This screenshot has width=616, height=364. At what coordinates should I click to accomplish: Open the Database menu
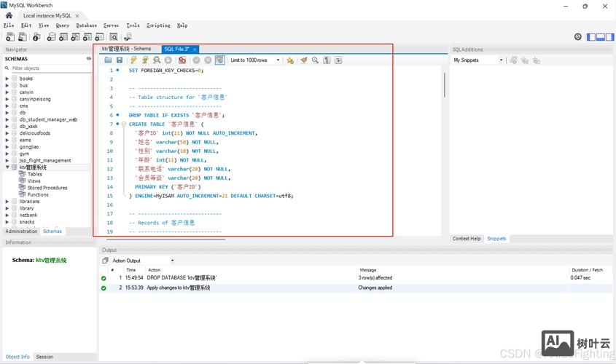click(x=87, y=25)
